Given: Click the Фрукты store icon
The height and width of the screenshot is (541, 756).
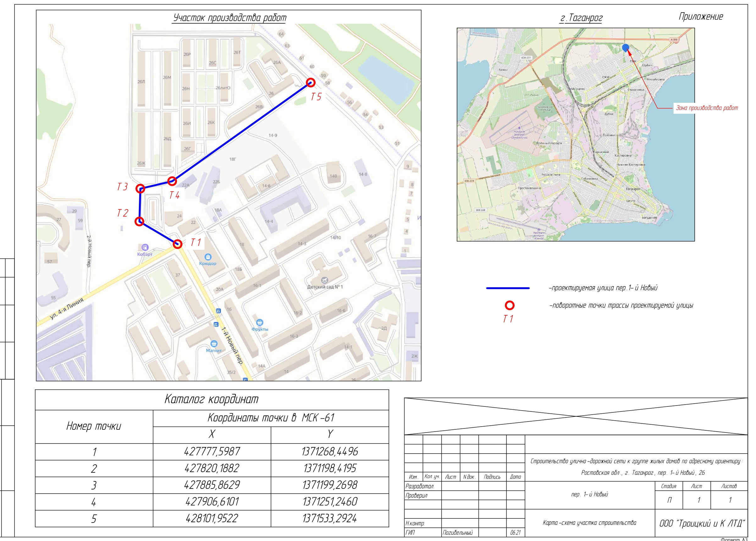Looking at the screenshot, I should (260, 323).
